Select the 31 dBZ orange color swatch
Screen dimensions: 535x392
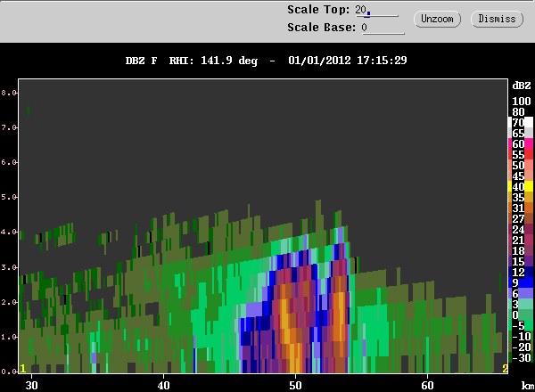click(x=529, y=208)
